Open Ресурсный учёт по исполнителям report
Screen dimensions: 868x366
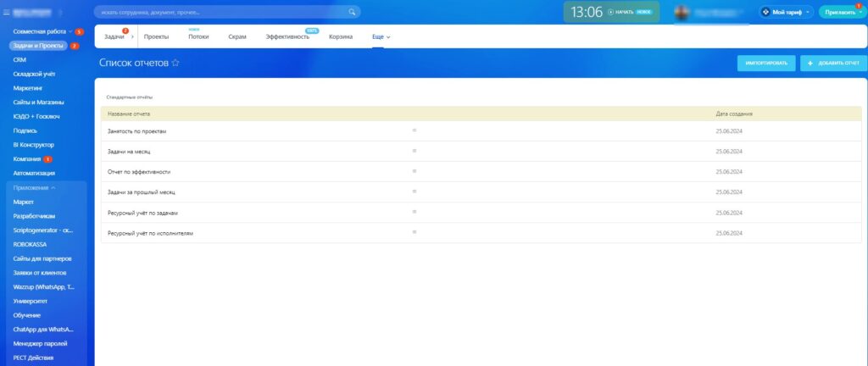pyautogui.click(x=150, y=233)
